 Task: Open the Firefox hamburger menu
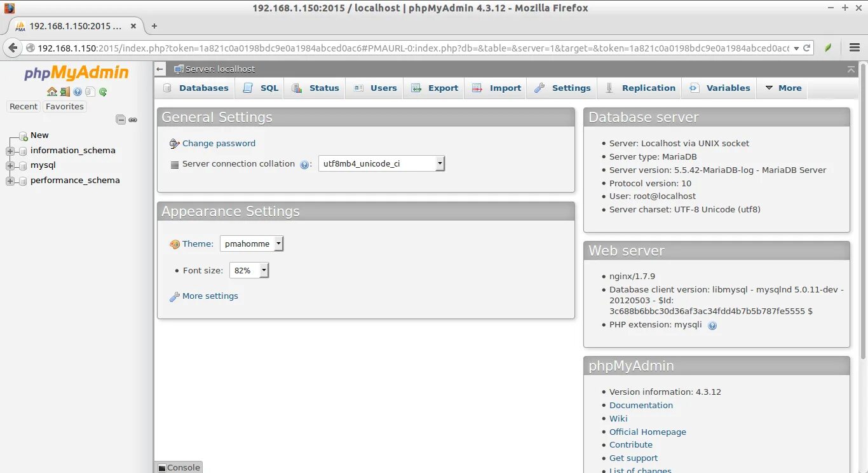point(855,48)
